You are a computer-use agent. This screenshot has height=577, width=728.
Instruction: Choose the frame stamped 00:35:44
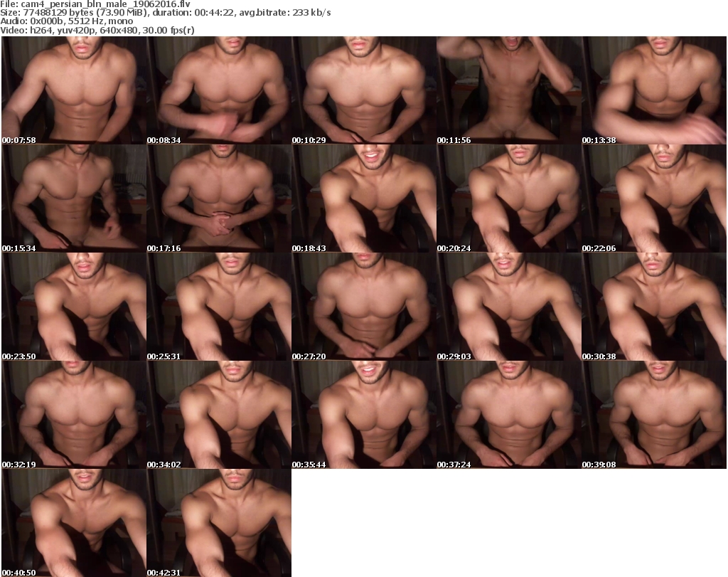pyautogui.click(x=364, y=415)
